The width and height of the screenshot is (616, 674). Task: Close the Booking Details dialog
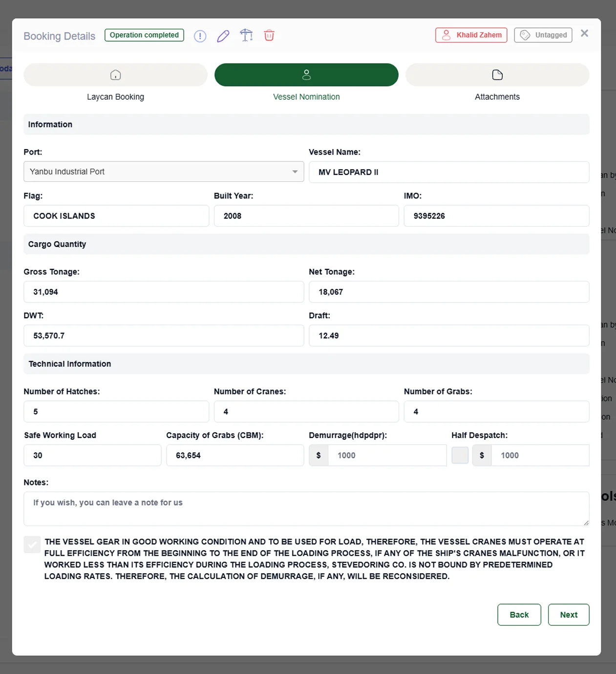(x=584, y=33)
